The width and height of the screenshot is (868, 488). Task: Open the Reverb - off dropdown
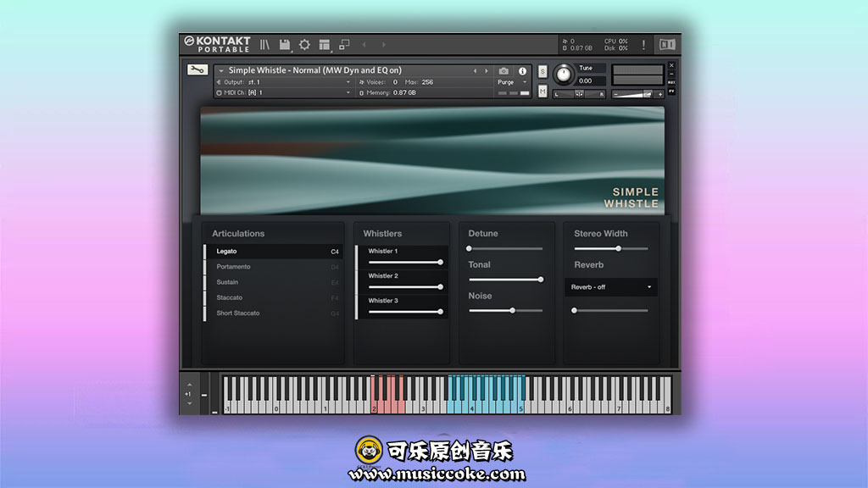(x=611, y=287)
